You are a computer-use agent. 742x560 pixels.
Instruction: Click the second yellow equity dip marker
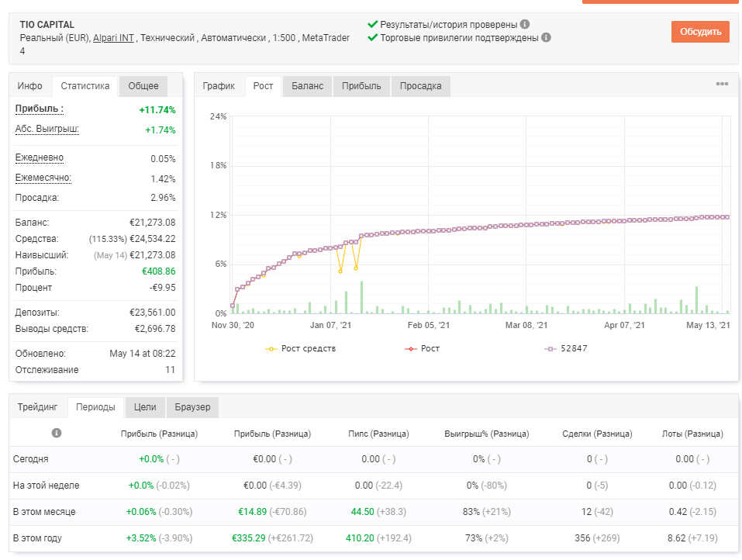click(x=356, y=268)
